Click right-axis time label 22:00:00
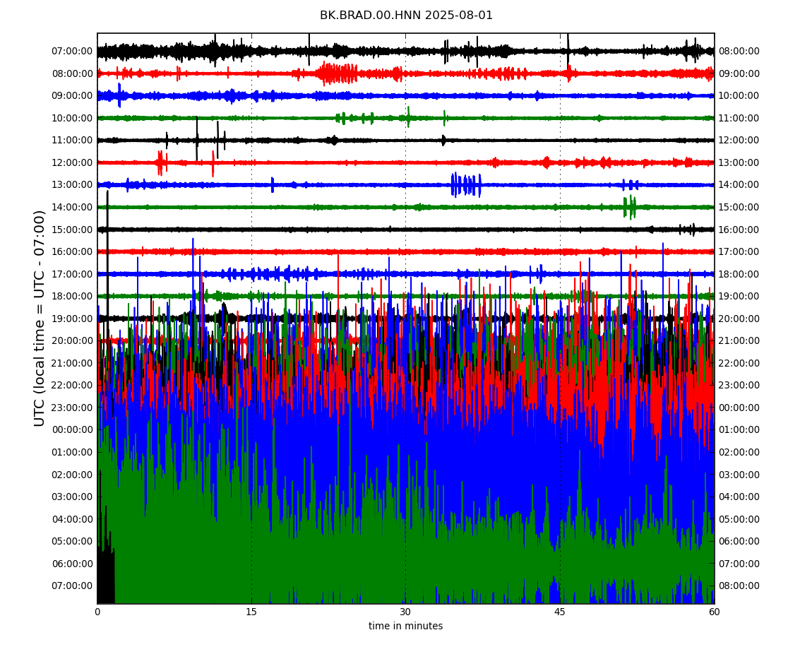Viewport: 812px width, 671px height. pyautogui.click(x=739, y=363)
